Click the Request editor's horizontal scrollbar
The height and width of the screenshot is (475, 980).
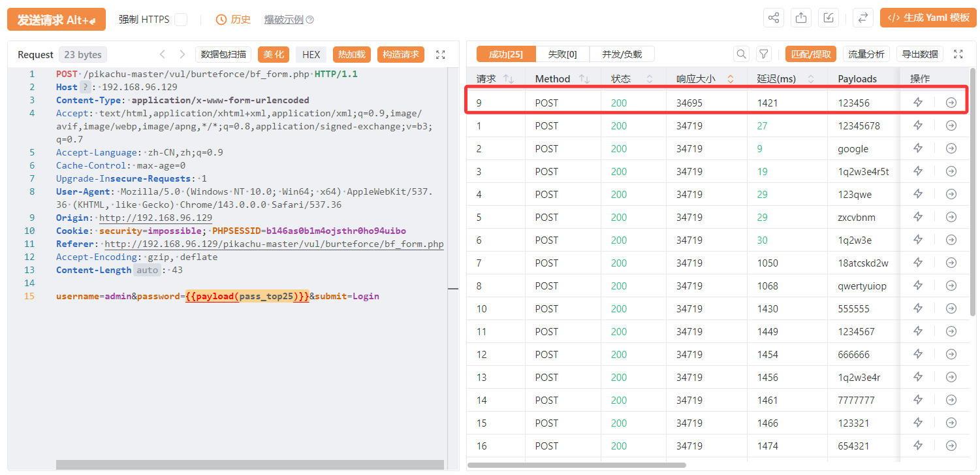pos(250,465)
